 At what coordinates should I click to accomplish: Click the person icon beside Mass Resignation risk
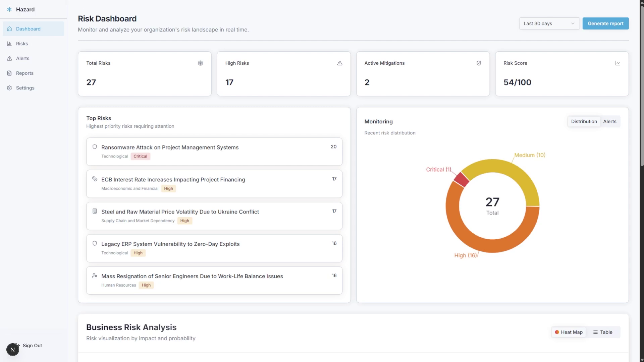tap(95, 276)
